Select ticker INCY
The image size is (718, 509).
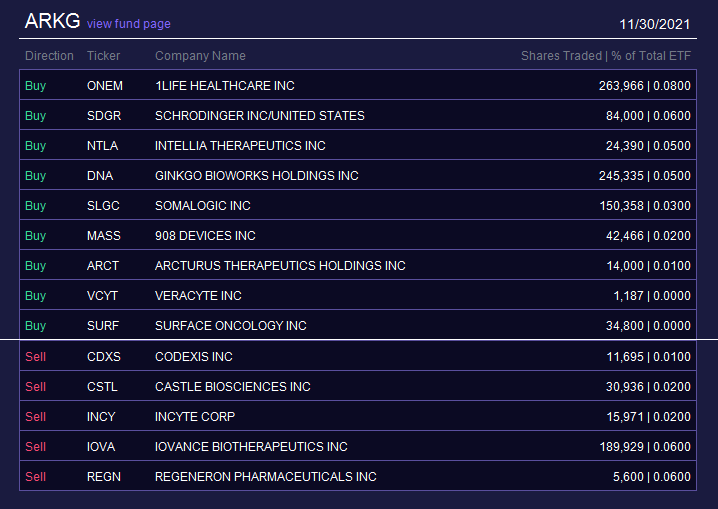click(101, 417)
